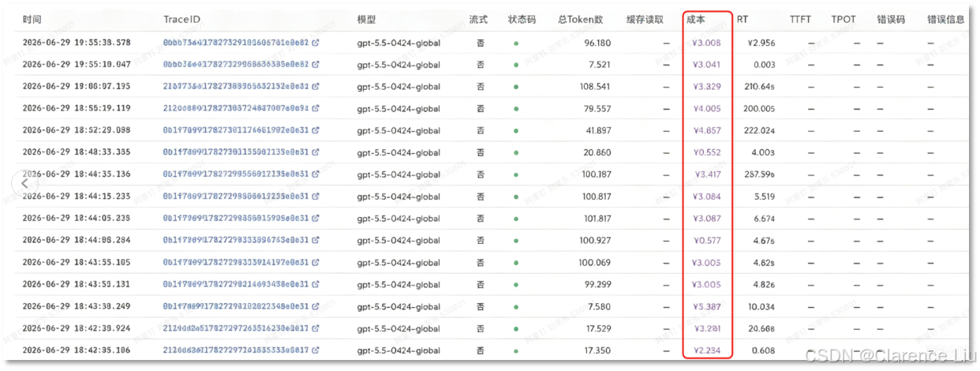Open external link icon in 100.927 token row
The width and height of the screenshot is (980, 371).
tap(316, 240)
